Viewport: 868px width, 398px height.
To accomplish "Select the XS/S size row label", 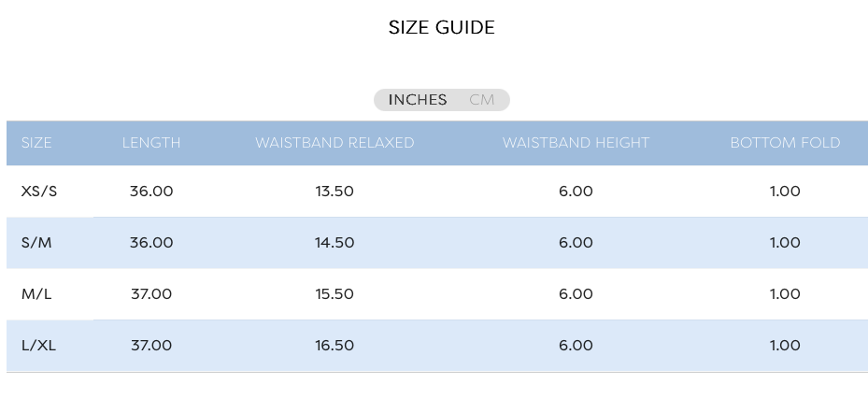I will tap(38, 191).
